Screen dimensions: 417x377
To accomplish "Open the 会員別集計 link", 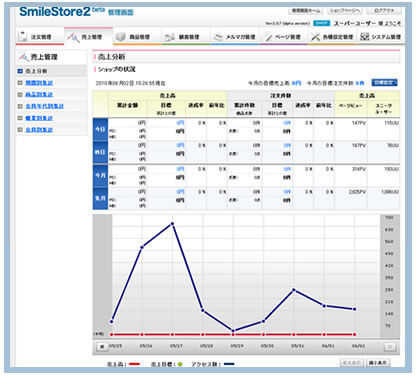I will coord(39,130).
